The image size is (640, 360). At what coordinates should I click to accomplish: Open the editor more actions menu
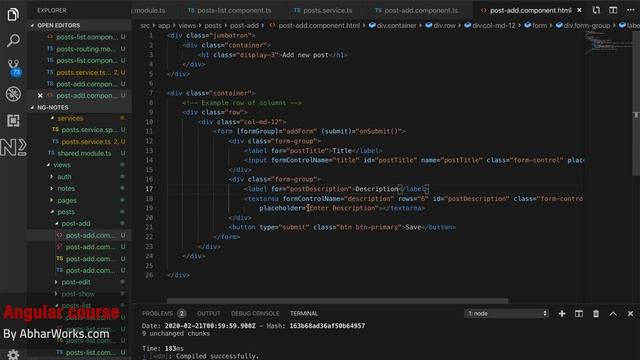coord(630,10)
